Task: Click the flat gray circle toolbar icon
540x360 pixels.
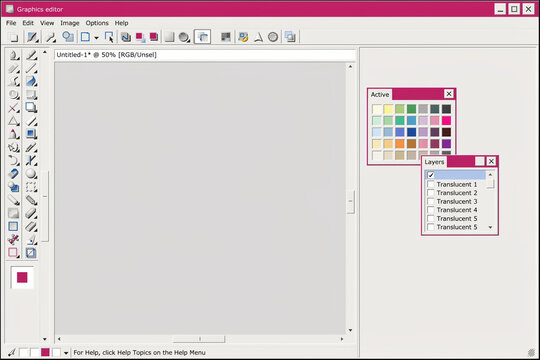Action: [x=273, y=37]
